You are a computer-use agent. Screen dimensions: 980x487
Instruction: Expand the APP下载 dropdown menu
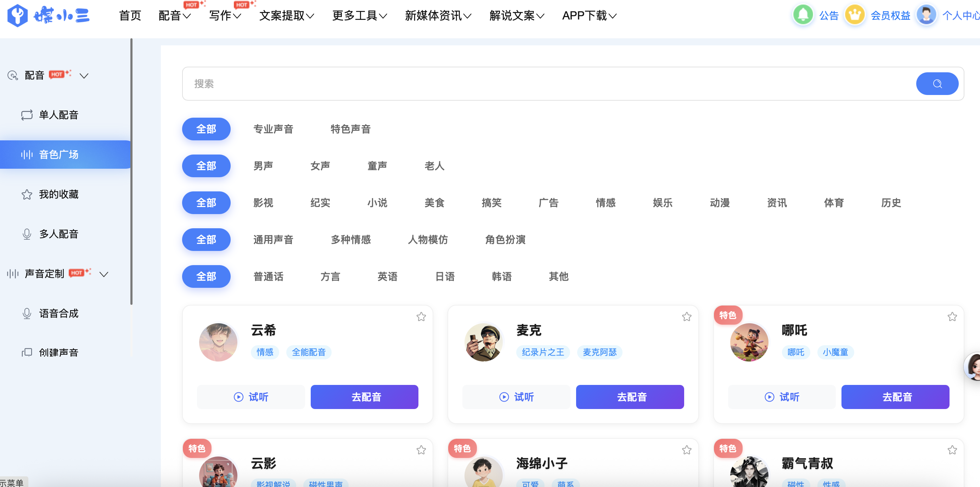[x=589, y=16]
